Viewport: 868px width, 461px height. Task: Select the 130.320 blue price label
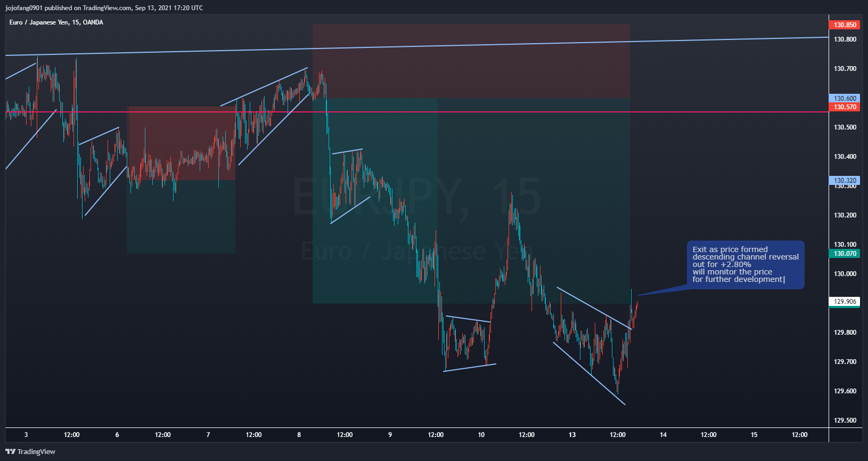[x=845, y=180]
